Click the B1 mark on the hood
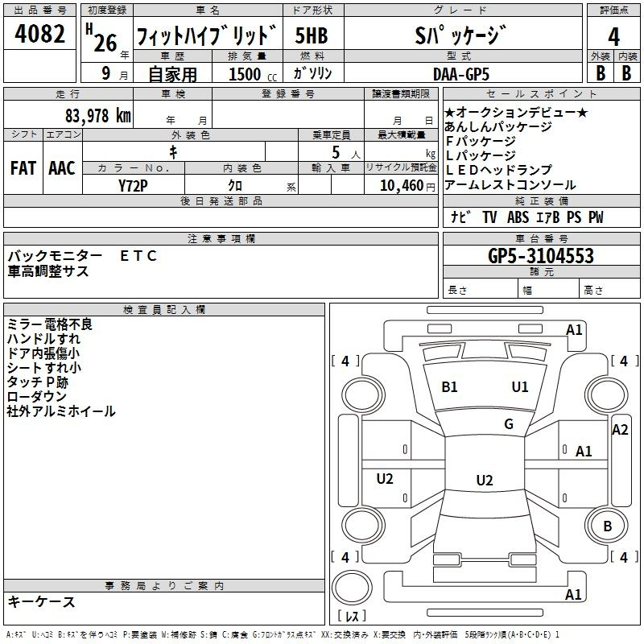The width and height of the screenshot is (644, 644). [449, 387]
